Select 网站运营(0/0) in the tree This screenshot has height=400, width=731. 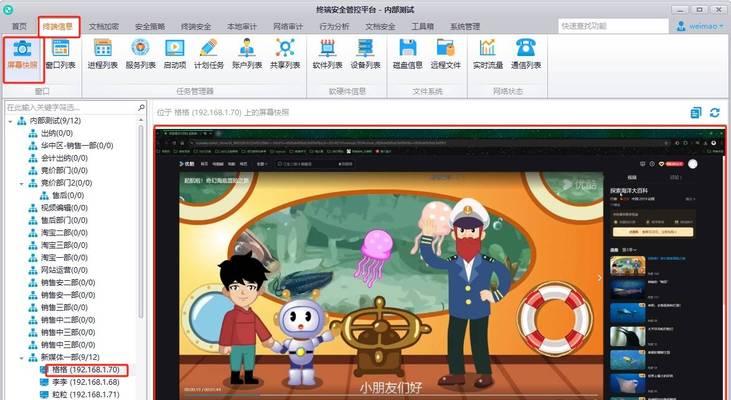pyautogui.click(x=64, y=270)
